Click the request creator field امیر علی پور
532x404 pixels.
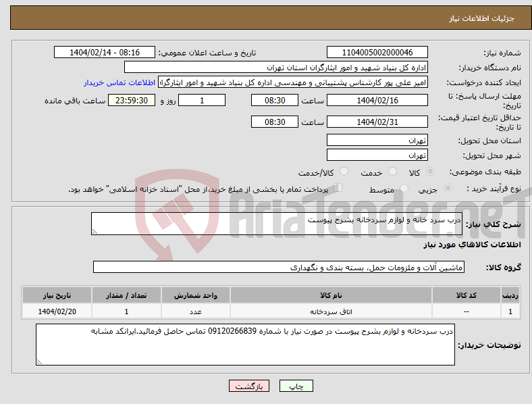click(x=293, y=82)
